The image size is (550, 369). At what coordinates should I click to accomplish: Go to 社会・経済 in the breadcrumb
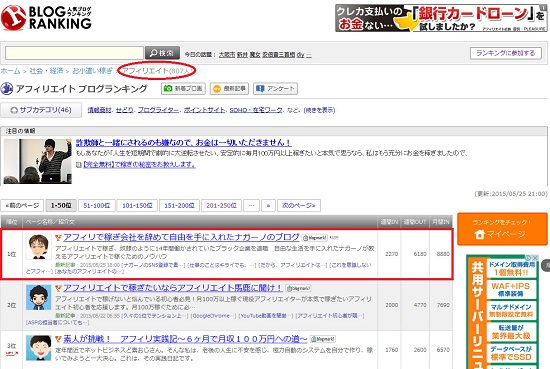[46, 71]
